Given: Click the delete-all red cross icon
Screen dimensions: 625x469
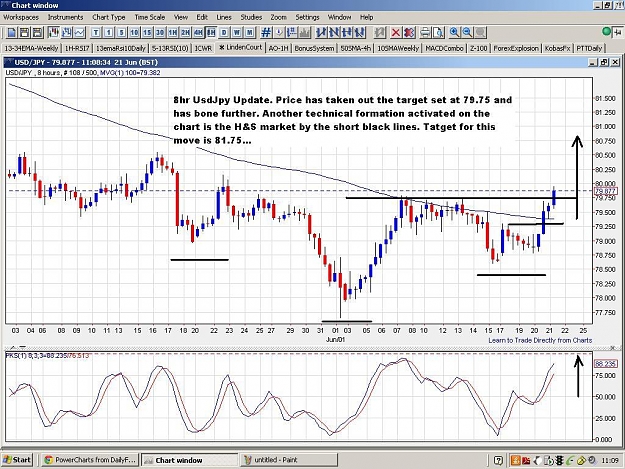Looking at the screenshot, I should (409, 32).
